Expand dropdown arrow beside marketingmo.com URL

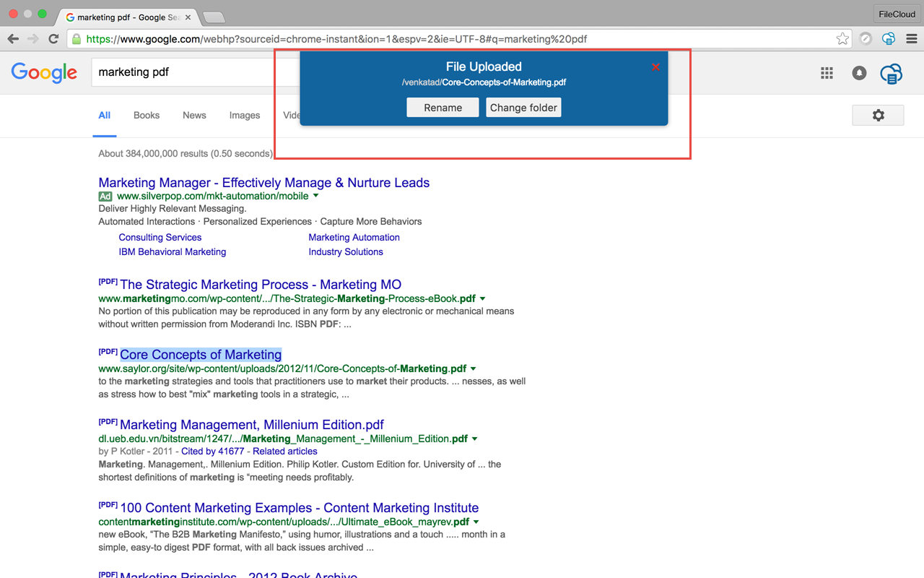483,298
